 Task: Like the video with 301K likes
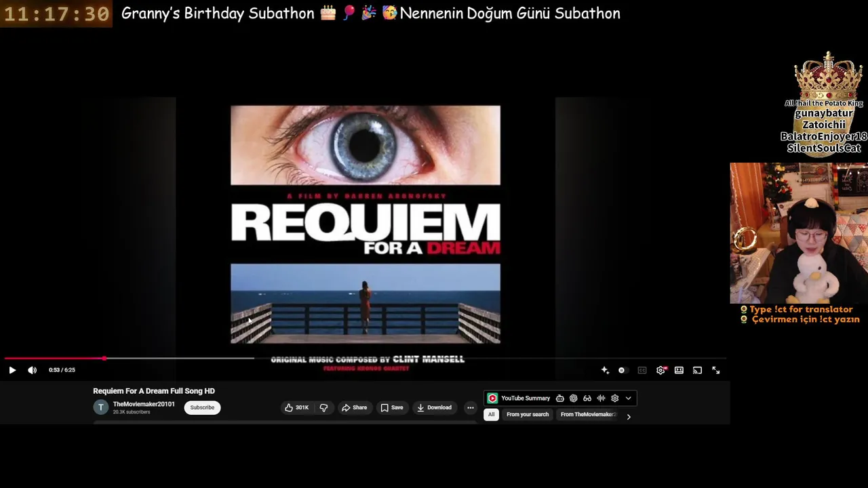coord(296,407)
